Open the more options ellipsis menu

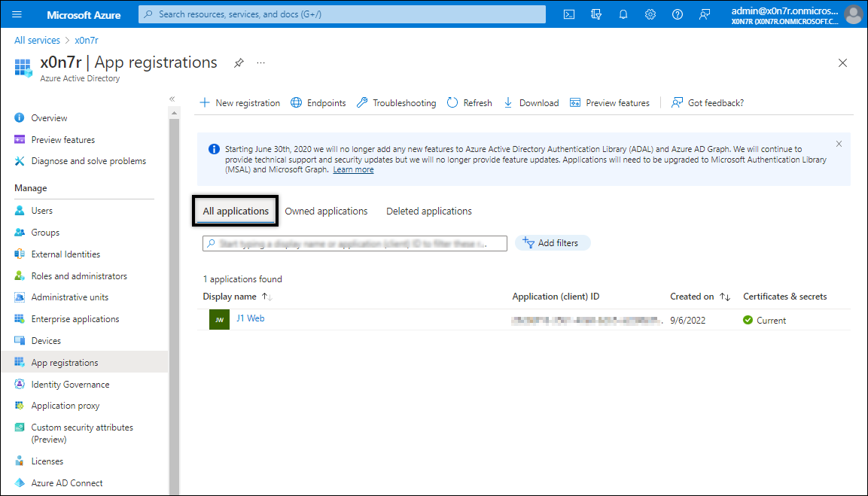tap(260, 62)
